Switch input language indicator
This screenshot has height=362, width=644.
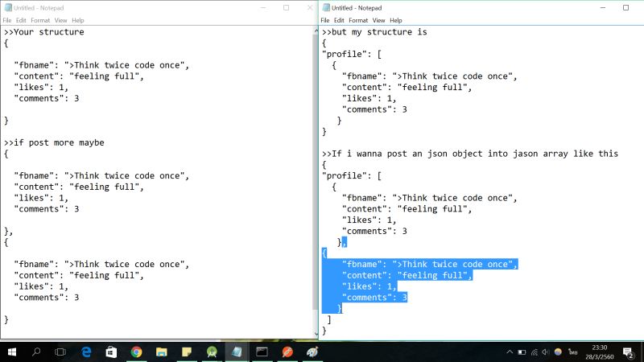coord(573,352)
